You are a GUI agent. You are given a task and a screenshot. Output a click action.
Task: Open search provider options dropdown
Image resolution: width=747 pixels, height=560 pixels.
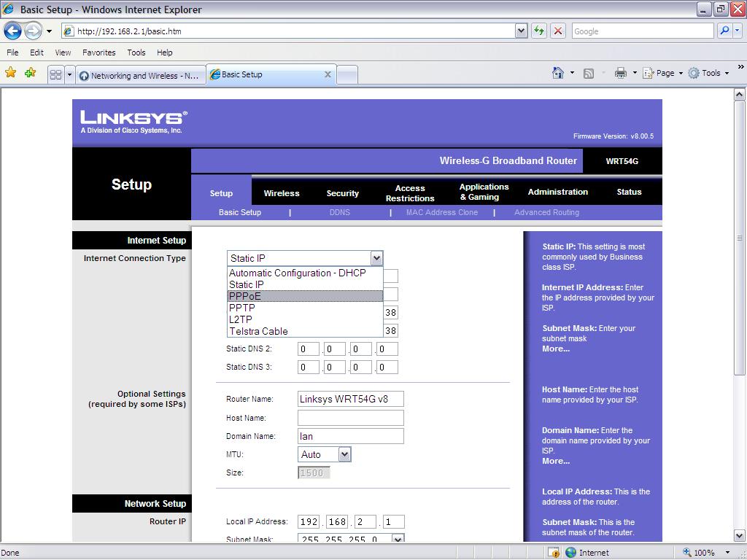(737, 31)
